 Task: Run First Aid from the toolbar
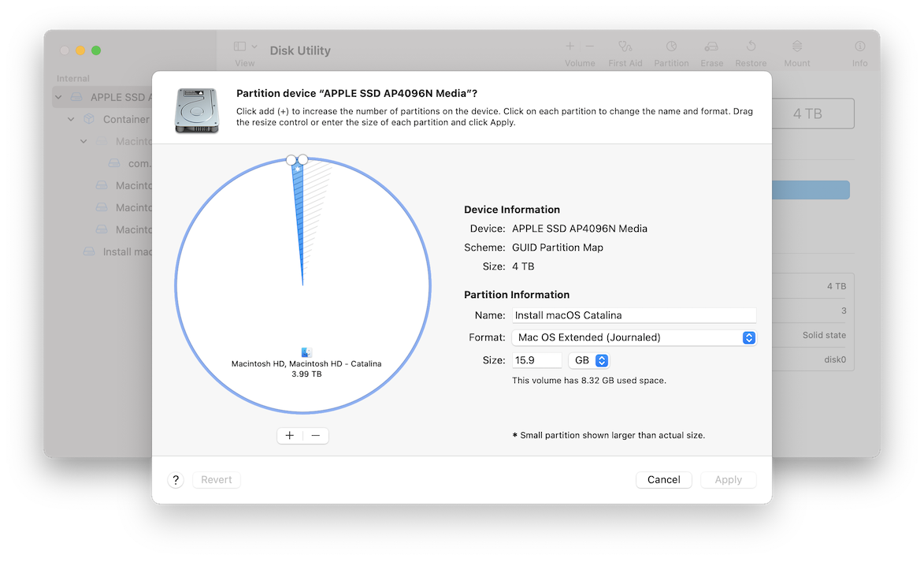[625, 46]
